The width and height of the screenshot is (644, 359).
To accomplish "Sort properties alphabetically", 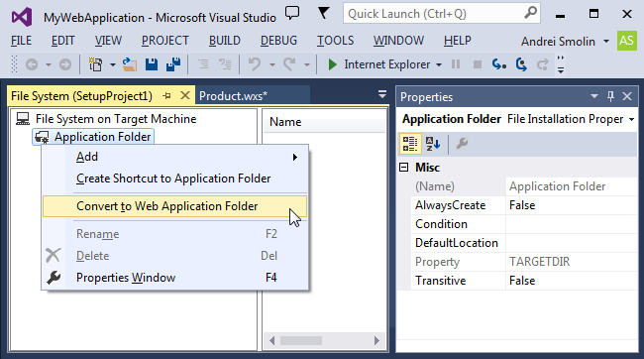I will pyautogui.click(x=433, y=144).
